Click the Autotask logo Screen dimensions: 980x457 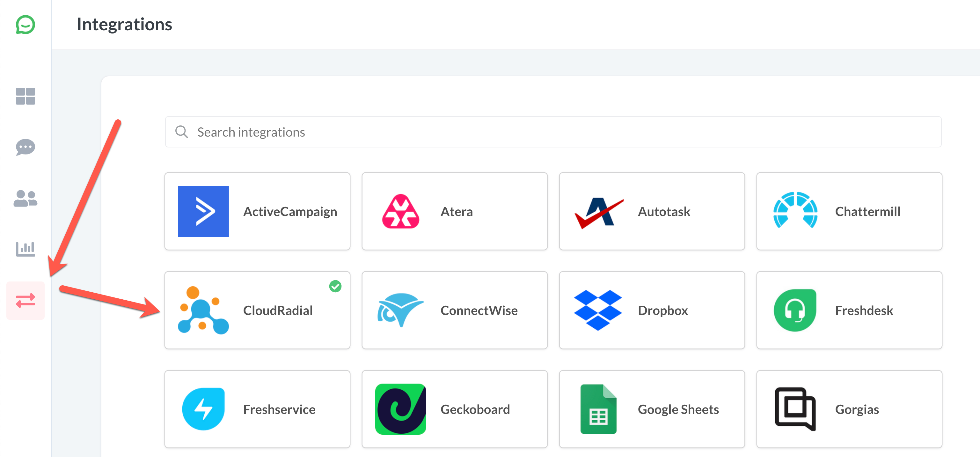click(x=599, y=213)
